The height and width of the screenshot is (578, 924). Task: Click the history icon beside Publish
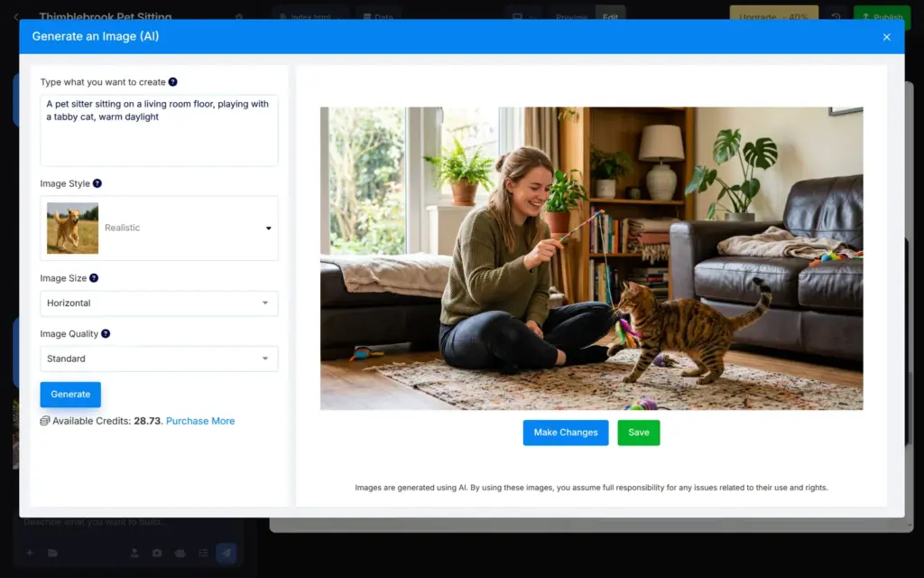(x=836, y=16)
